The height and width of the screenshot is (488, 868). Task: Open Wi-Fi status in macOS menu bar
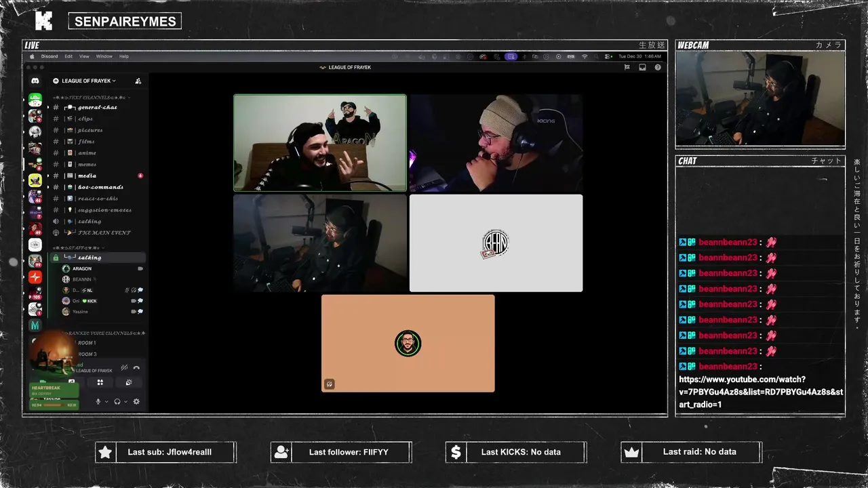point(585,56)
